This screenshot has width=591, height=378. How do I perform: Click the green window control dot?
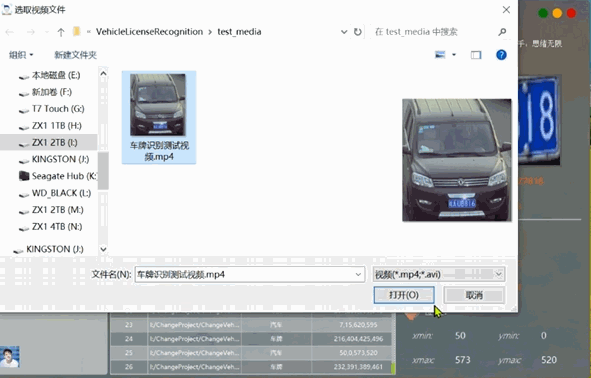click(543, 13)
